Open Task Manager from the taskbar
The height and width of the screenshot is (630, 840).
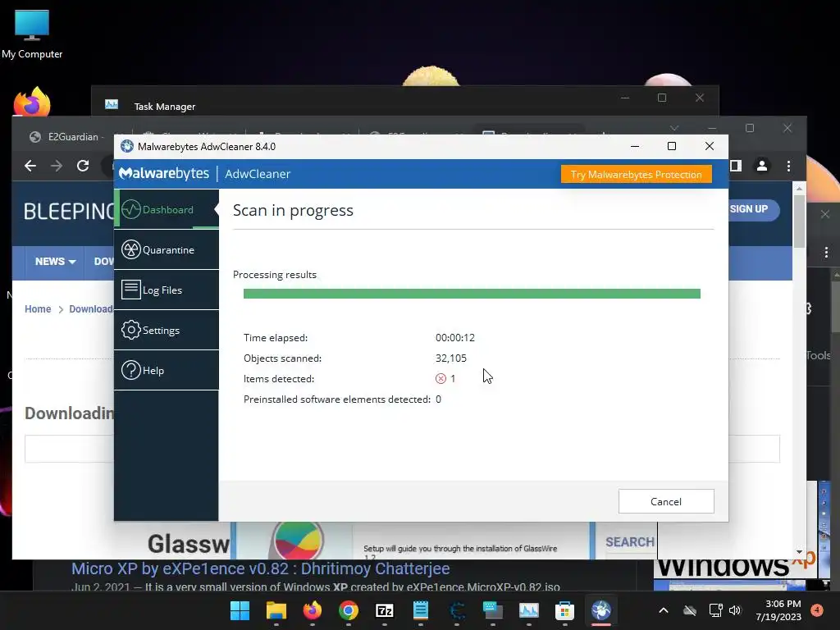(x=529, y=610)
